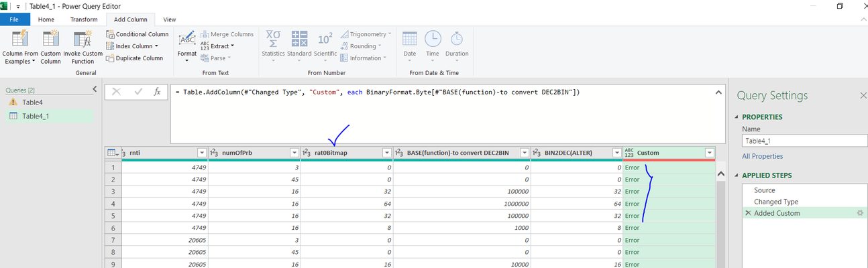Open the View ribbon tab
The height and width of the screenshot is (268, 868).
click(x=170, y=19)
